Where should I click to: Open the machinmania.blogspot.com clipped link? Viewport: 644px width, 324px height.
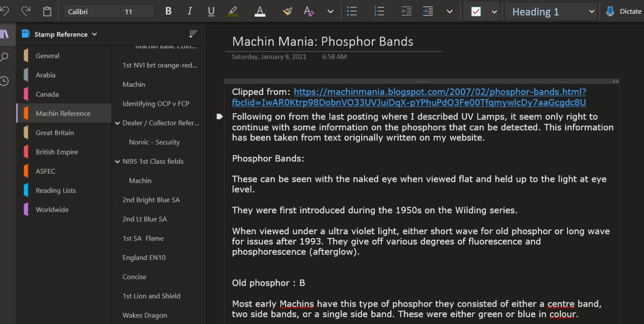pos(440,92)
